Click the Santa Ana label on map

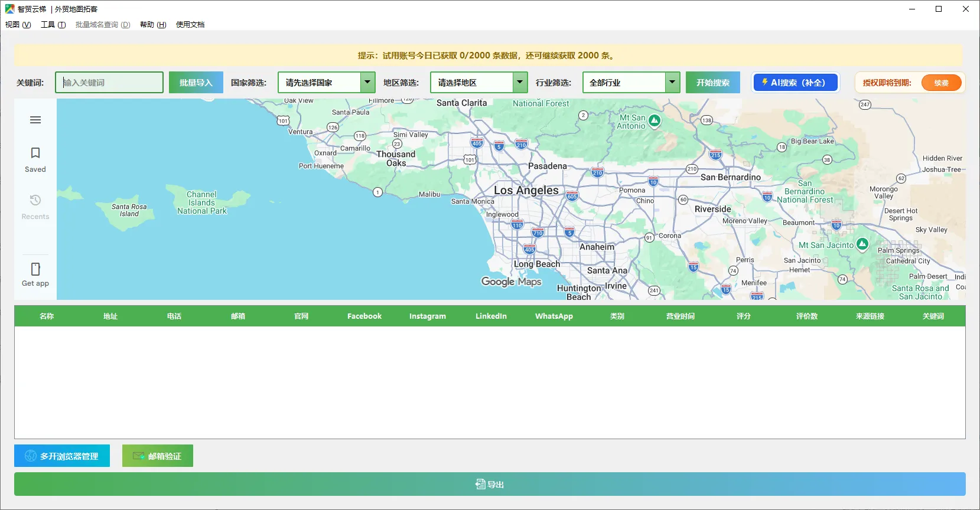click(x=607, y=270)
